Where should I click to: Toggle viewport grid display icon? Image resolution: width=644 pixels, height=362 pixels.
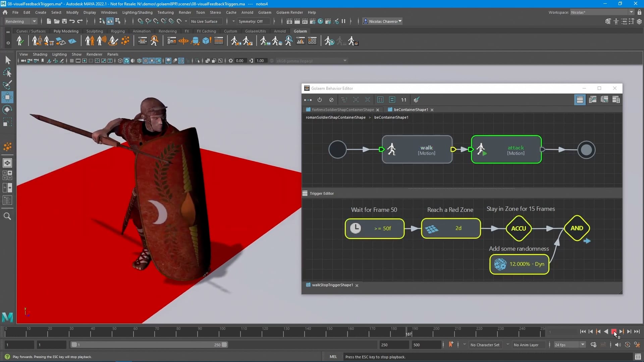(x=71, y=61)
